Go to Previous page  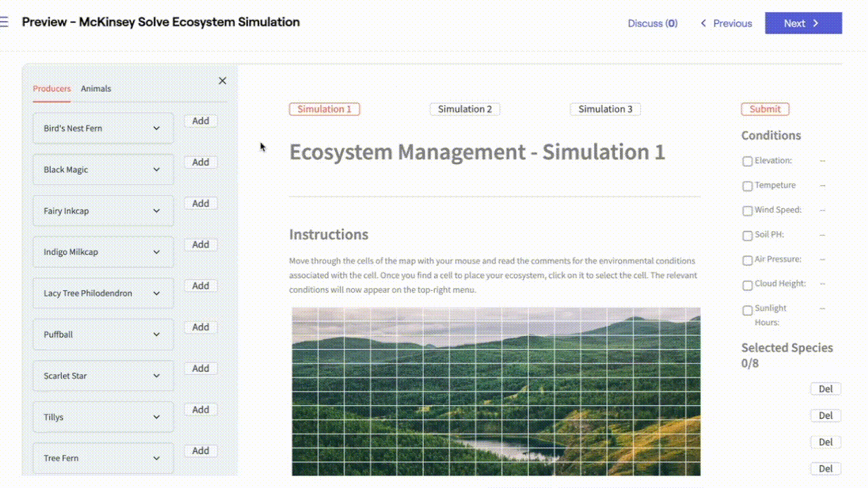[726, 23]
